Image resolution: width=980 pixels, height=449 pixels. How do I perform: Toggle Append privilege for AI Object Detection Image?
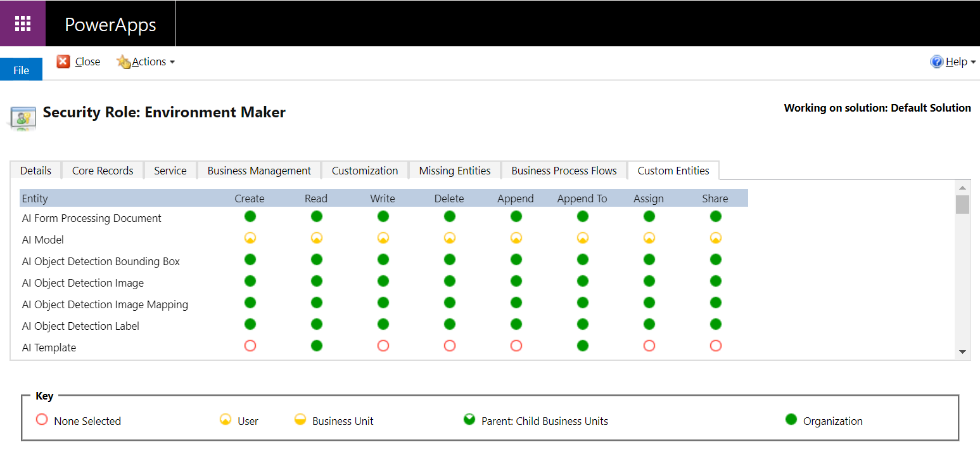pos(516,281)
